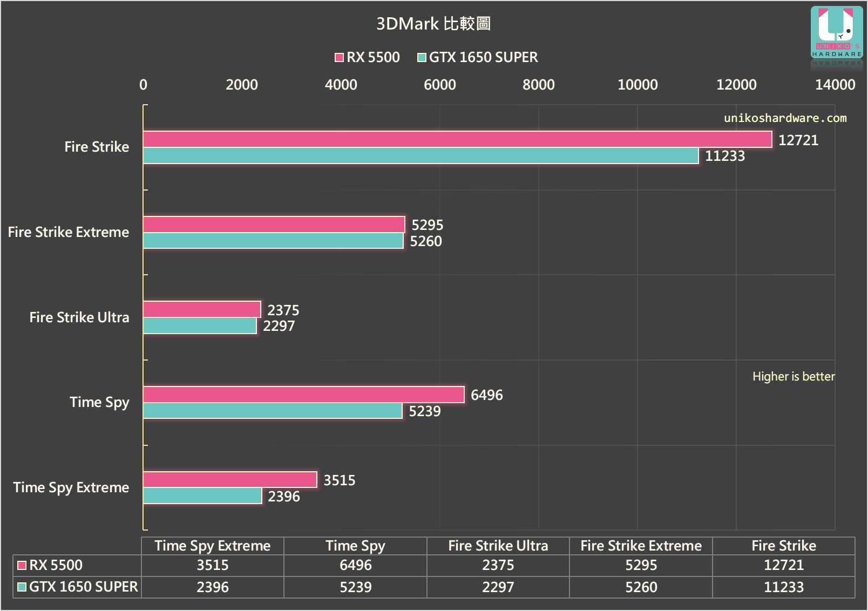Select the Fire Strike Extreme teal bar
The height and width of the screenshot is (611, 868).
click(274, 241)
